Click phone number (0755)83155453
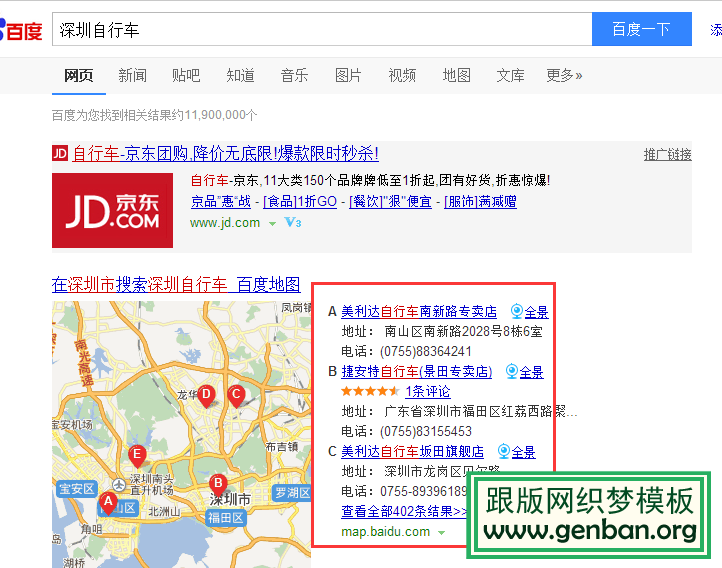 [x=426, y=432]
